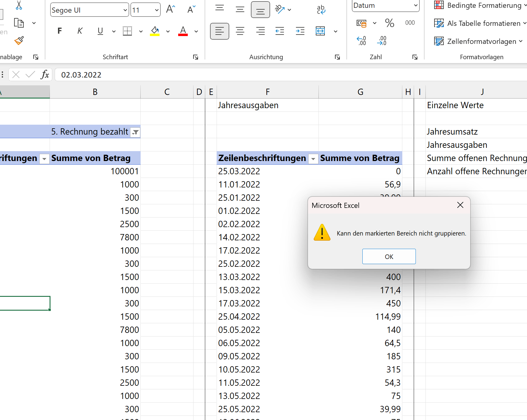This screenshot has width=527, height=420.
Task: Decrease font size with the smaller A icon
Action: click(191, 10)
